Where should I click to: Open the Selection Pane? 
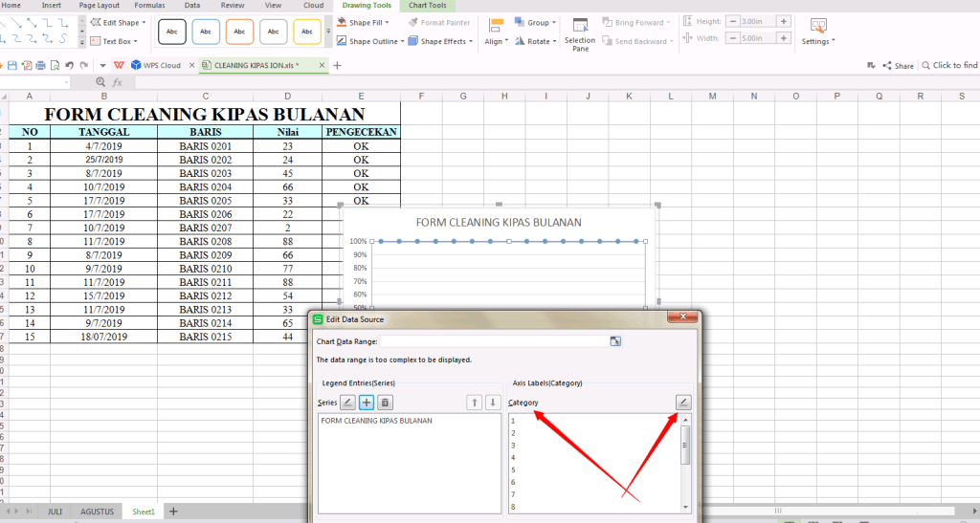580,33
